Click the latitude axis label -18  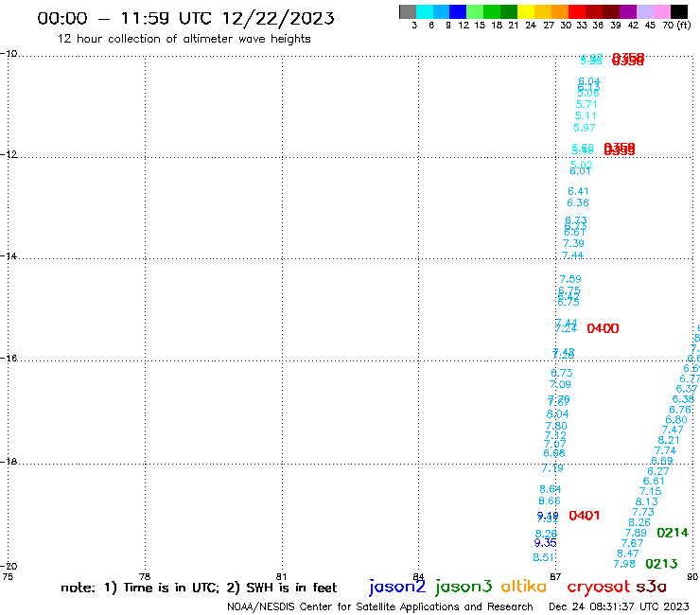point(9,461)
